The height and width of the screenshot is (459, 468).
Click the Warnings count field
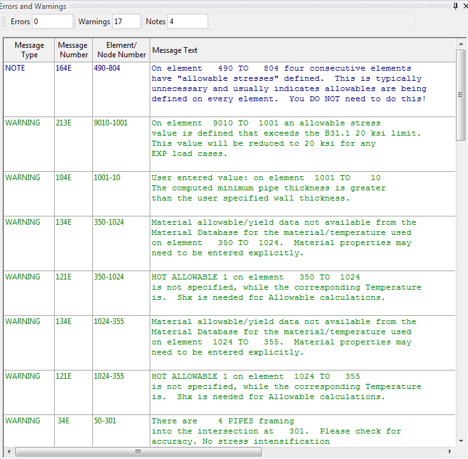pyautogui.click(x=126, y=22)
